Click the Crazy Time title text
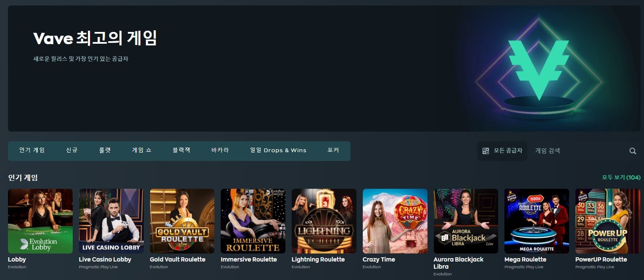 tap(379, 259)
